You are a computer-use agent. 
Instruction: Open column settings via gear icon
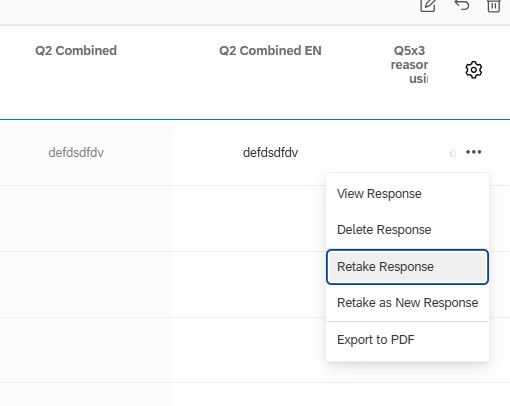(x=474, y=70)
